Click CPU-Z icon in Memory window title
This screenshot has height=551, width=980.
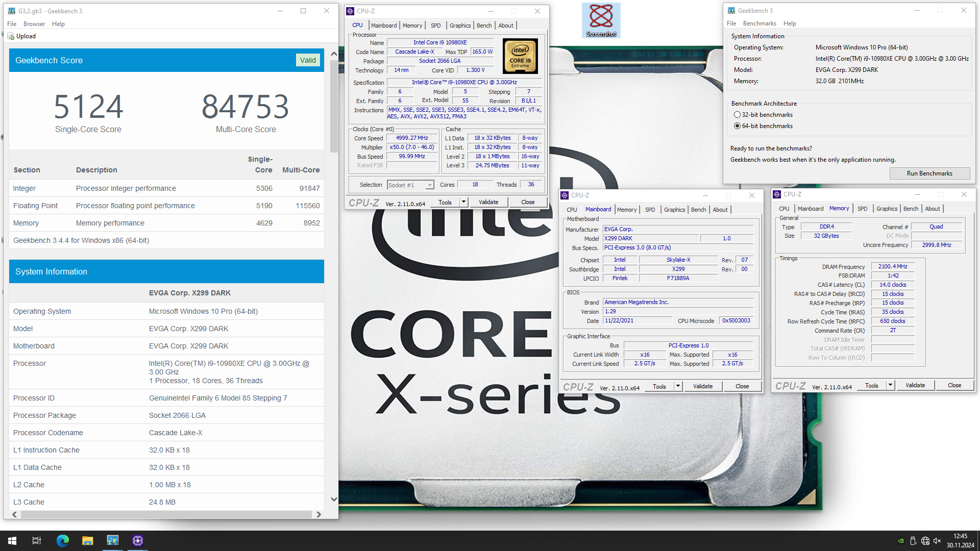[777, 194]
